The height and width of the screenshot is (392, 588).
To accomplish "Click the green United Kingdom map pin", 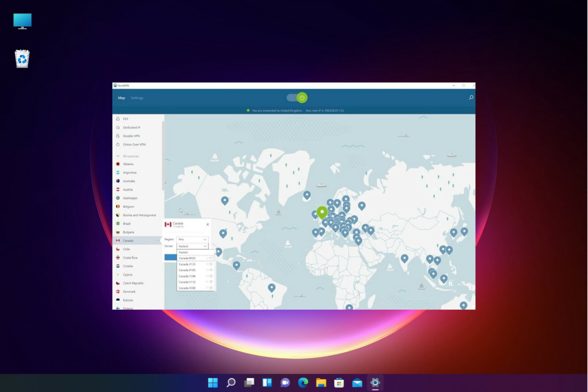I will (322, 212).
